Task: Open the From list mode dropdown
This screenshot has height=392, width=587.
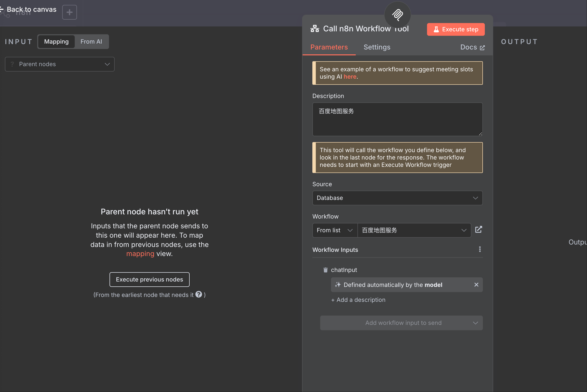Action: [x=334, y=230]
